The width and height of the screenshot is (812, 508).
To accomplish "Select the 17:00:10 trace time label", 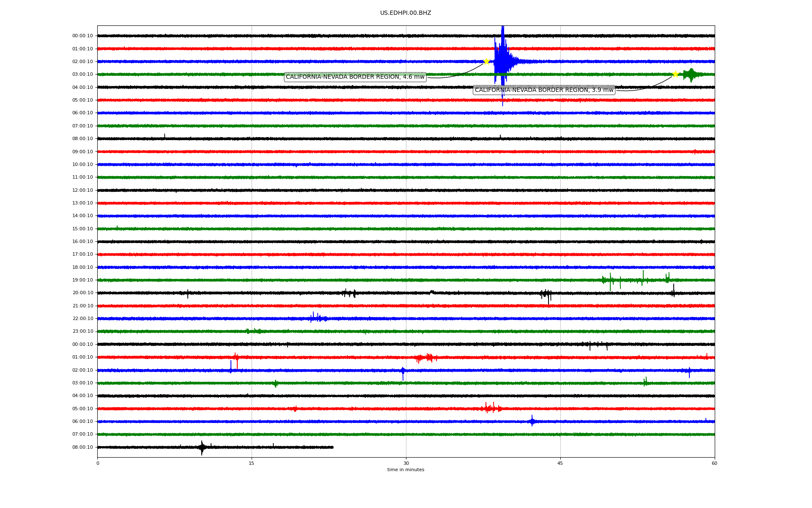I will click(x=82, y=254).
